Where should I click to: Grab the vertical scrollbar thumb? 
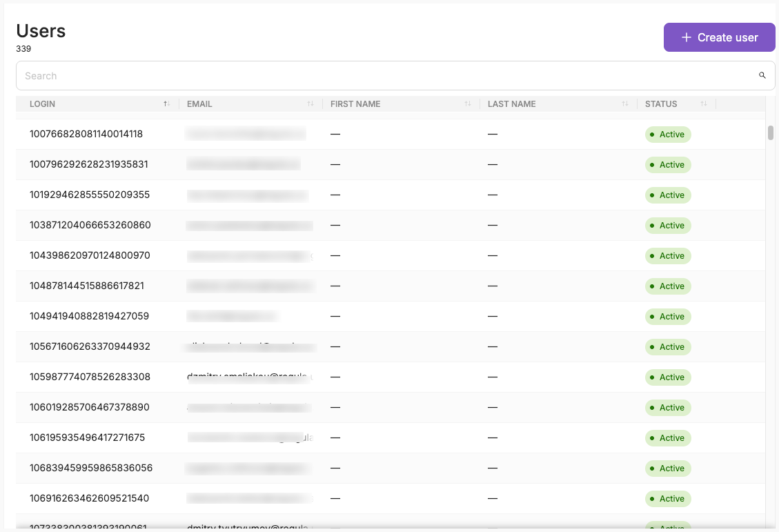coord(771,132)
